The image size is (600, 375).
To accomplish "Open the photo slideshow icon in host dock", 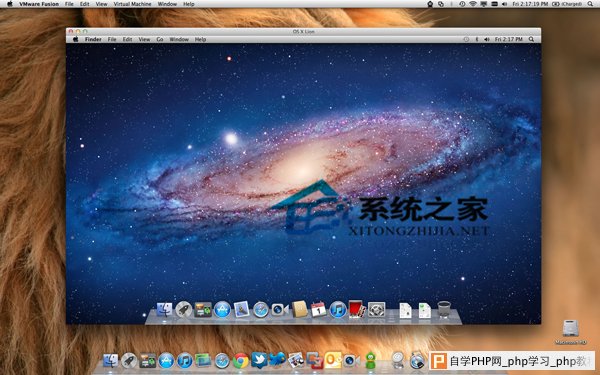I will pos(203,360).
